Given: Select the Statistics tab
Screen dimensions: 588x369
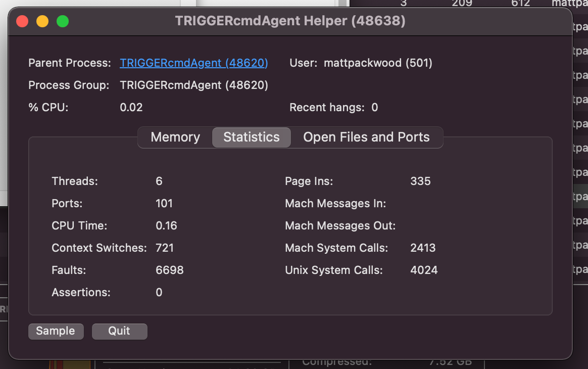Looking at the screenshot, I should pyautogui.click(x=251, y=137).
